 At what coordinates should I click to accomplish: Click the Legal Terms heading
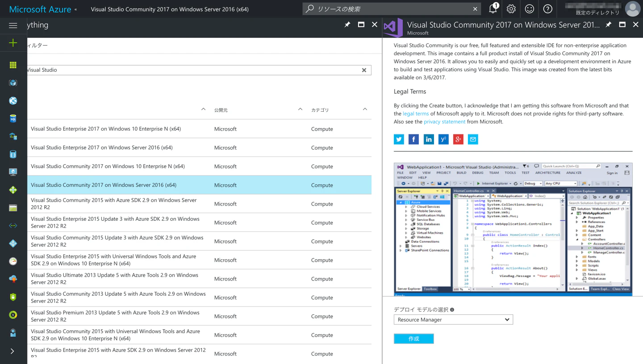[410, 91]
